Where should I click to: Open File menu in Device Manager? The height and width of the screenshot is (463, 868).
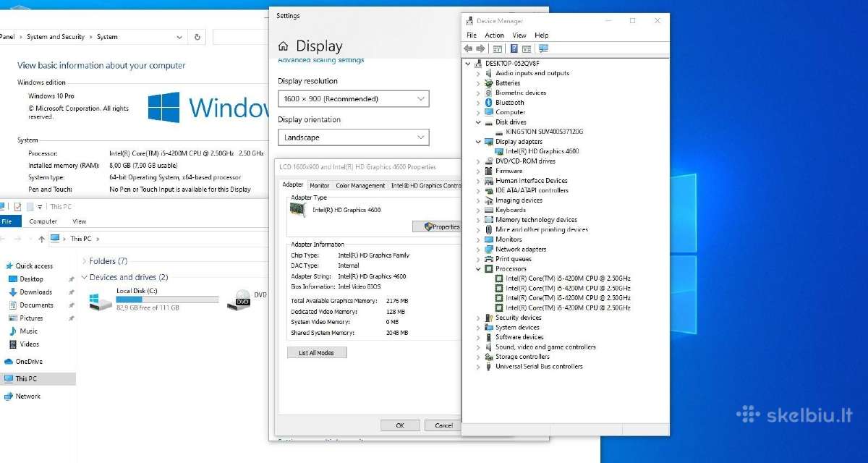coord(472,35)
